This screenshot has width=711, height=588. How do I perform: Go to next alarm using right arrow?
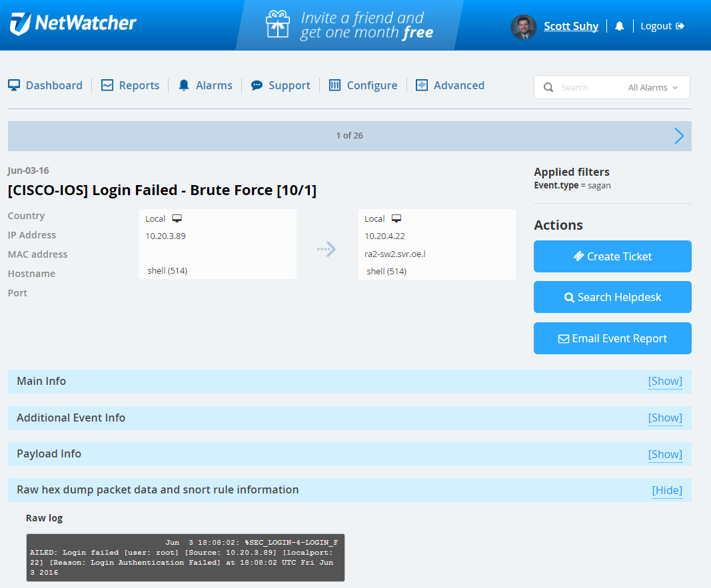click(678, 136)
